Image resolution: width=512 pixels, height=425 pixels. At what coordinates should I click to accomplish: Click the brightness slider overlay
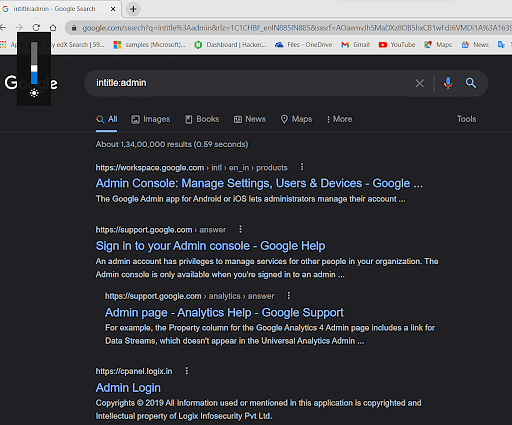pyautogui.click(x=34, y=63)
